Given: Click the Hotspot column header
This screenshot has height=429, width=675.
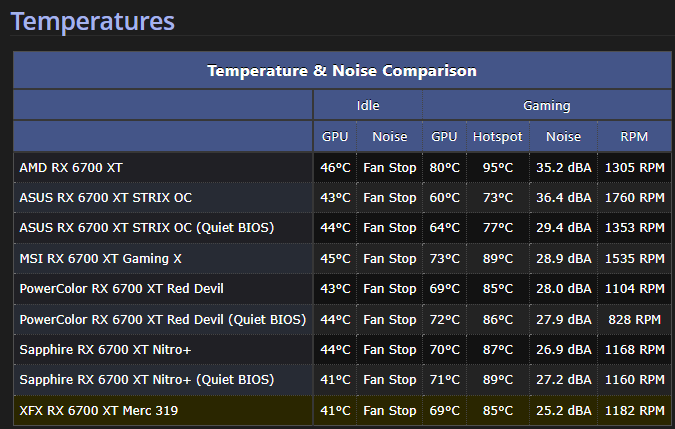Looking at the screenshot, I should click(497, 137).
